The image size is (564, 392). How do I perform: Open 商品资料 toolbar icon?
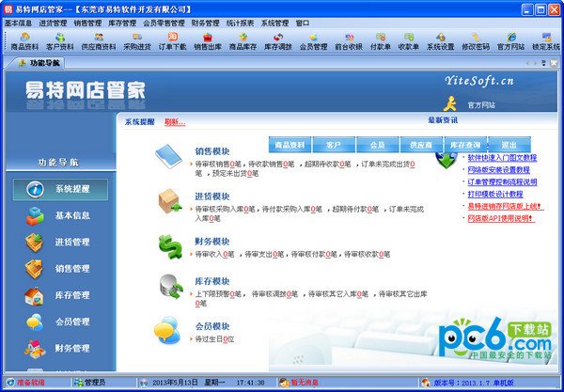click(x=24, y=41)
